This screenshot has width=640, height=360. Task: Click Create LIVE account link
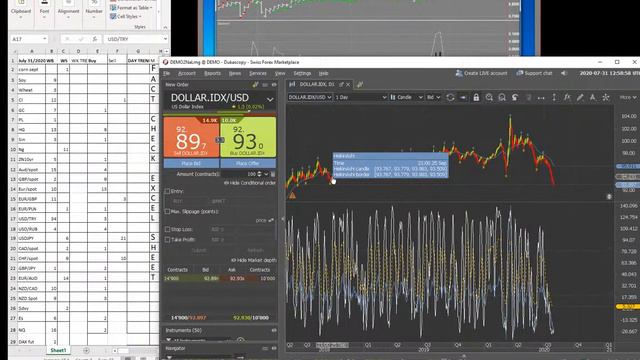click(481, 73)
